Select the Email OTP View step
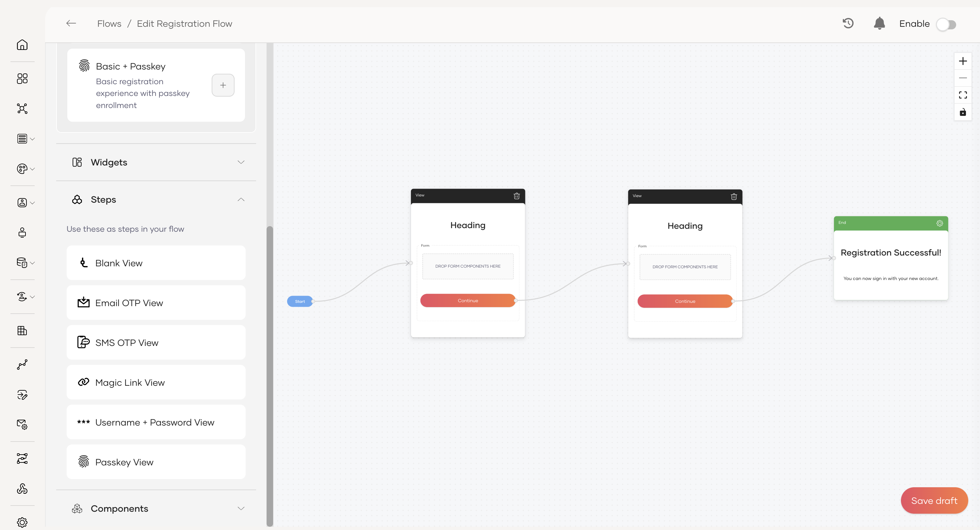This screenshot has width=980, height=530. pyautogui.click(x=156, y=303)
